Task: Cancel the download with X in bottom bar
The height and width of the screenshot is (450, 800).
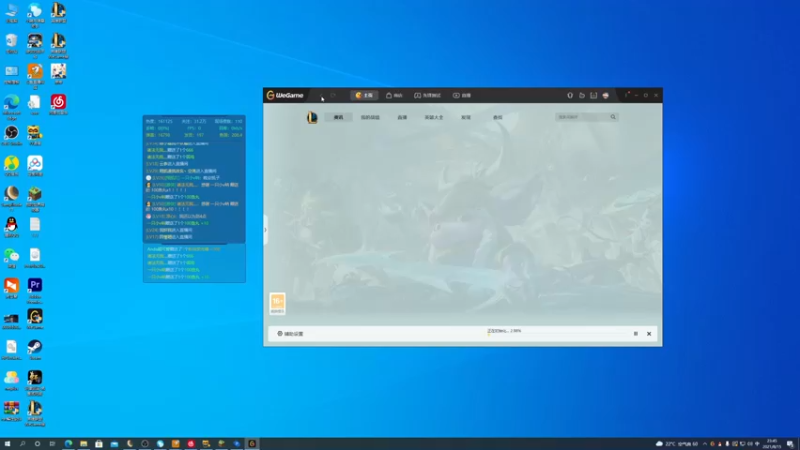Action: pyautogui.click(x=649, y=334)
